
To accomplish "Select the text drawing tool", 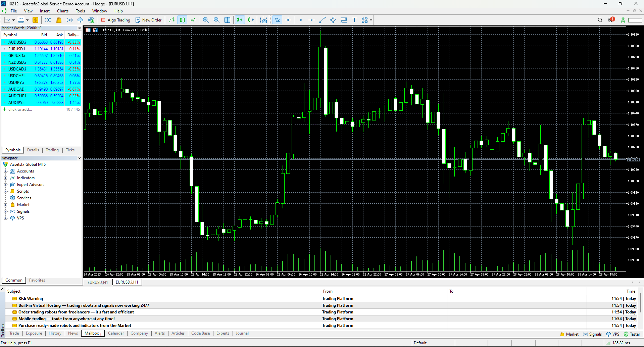I will [x=354, y=20].
